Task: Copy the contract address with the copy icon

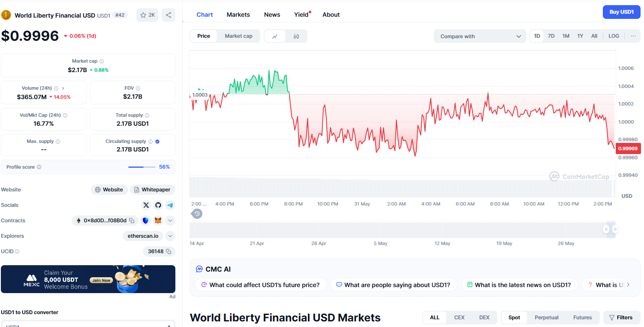Action: (132, 220)
